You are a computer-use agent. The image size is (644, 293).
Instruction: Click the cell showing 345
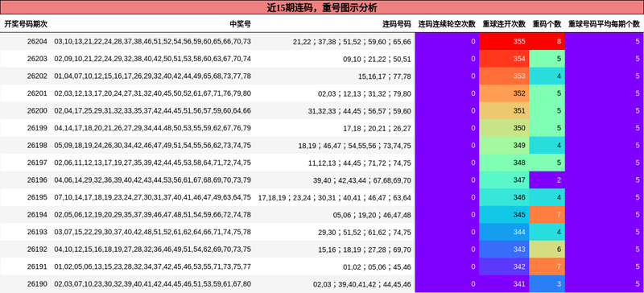(x=505, y=215)
